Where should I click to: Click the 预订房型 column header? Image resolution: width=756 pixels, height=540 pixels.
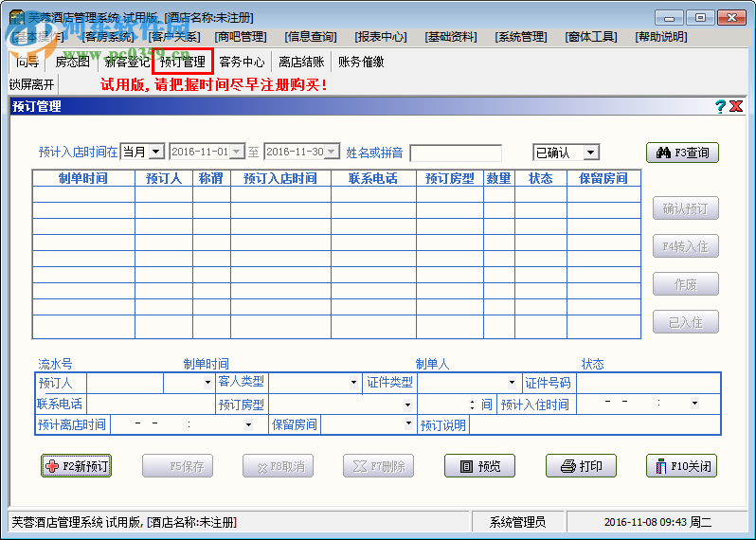click(450, 178)
